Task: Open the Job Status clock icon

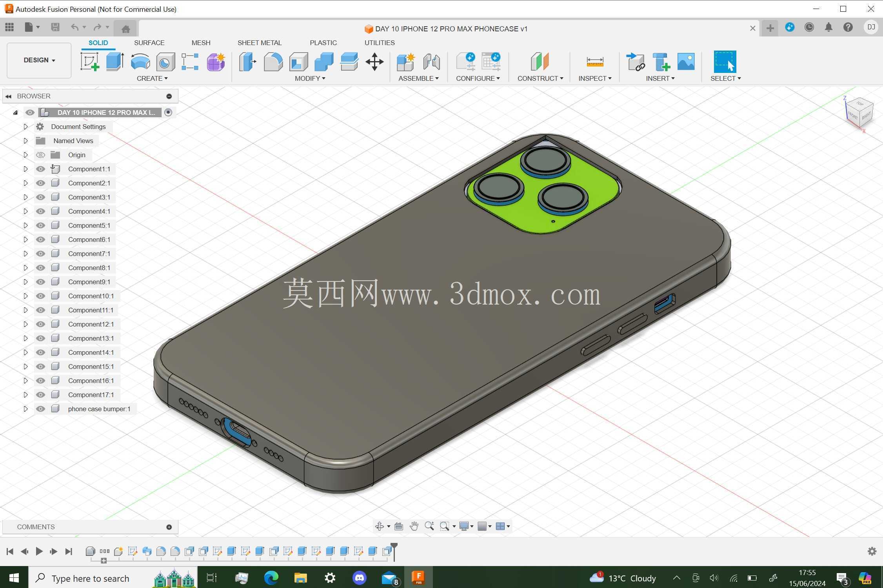Action: [x=809, y=27]
